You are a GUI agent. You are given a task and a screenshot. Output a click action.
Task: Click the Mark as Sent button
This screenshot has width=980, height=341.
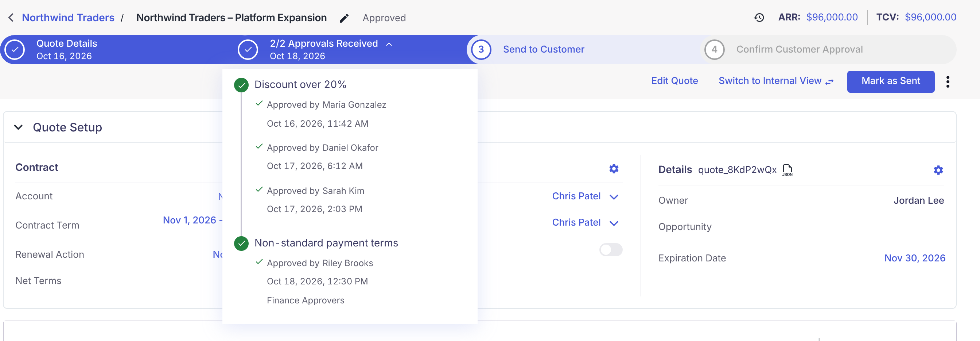click(x=891, y=81)
